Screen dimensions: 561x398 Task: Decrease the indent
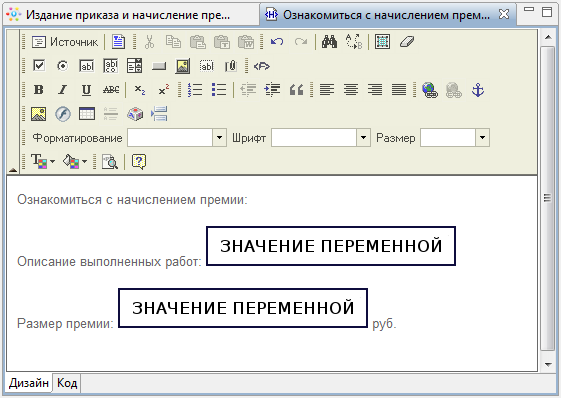click(x=248, y=90)
